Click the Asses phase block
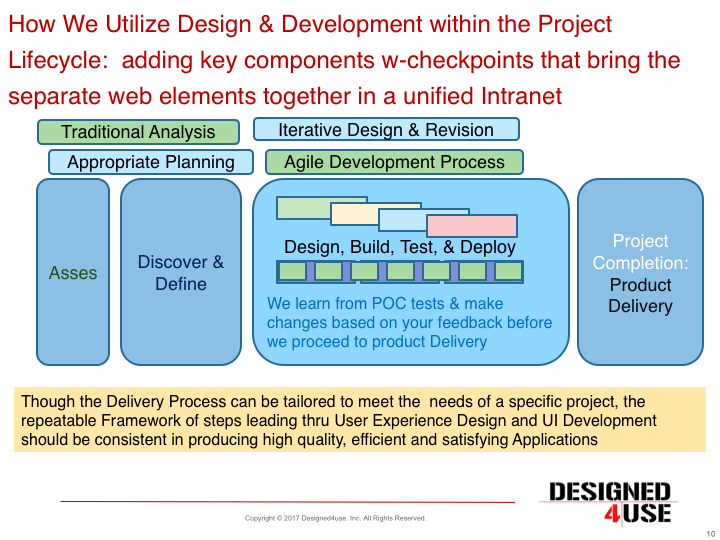 coord(73,272)
